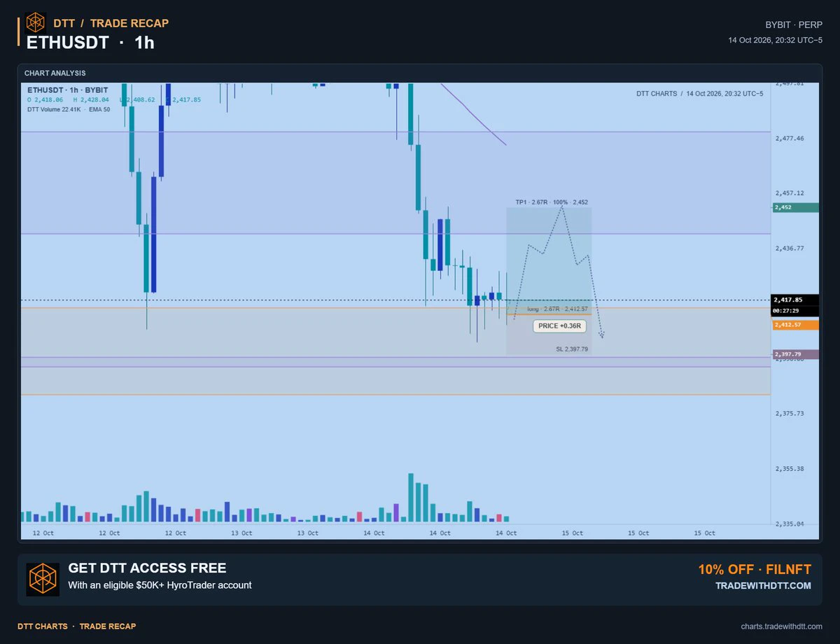840x644 pixels.
Task: Click the 2,436.77 price axis label
Action: 790,248
